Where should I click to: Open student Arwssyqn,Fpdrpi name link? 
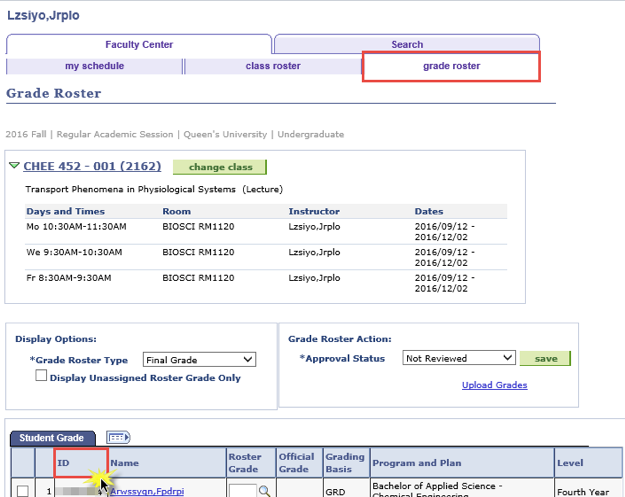click(x=147, y=491)
